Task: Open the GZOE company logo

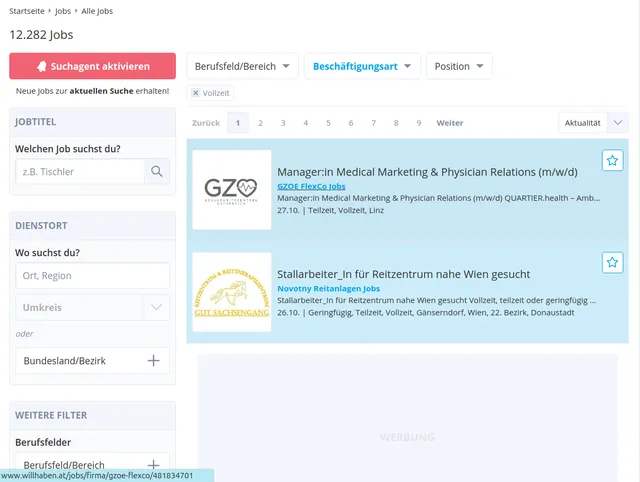Action: pyautogui.click(x=231, y=189)
